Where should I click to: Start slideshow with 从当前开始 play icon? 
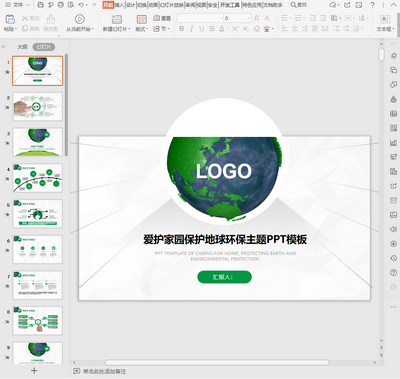pos(79,19)
